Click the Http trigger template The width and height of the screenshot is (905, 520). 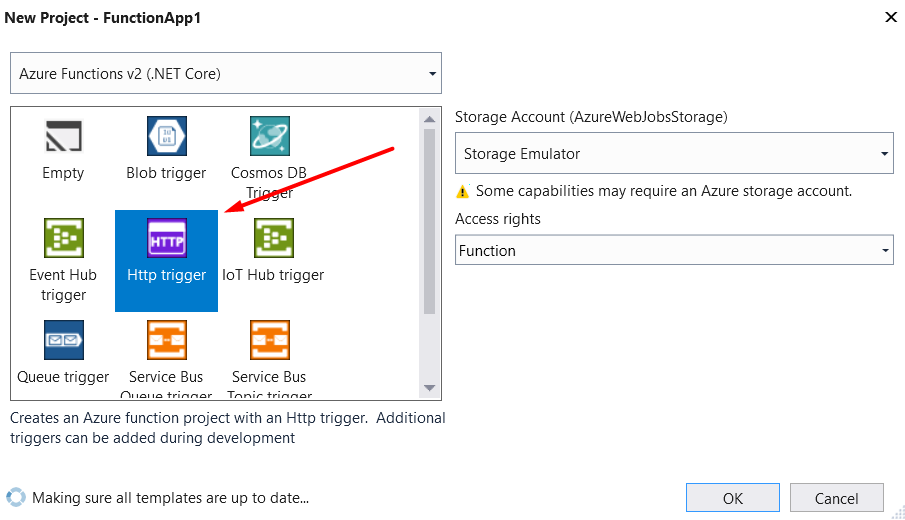[166, 260]
